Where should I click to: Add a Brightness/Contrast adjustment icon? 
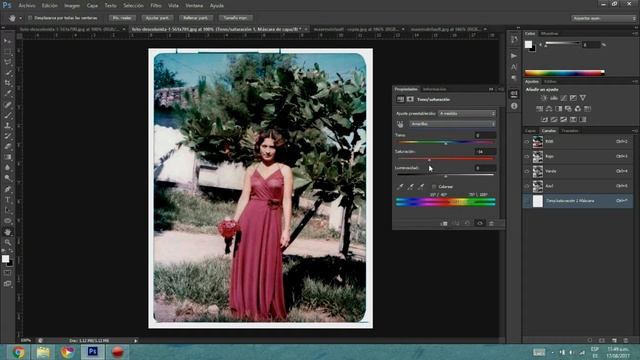pos(544,98)
